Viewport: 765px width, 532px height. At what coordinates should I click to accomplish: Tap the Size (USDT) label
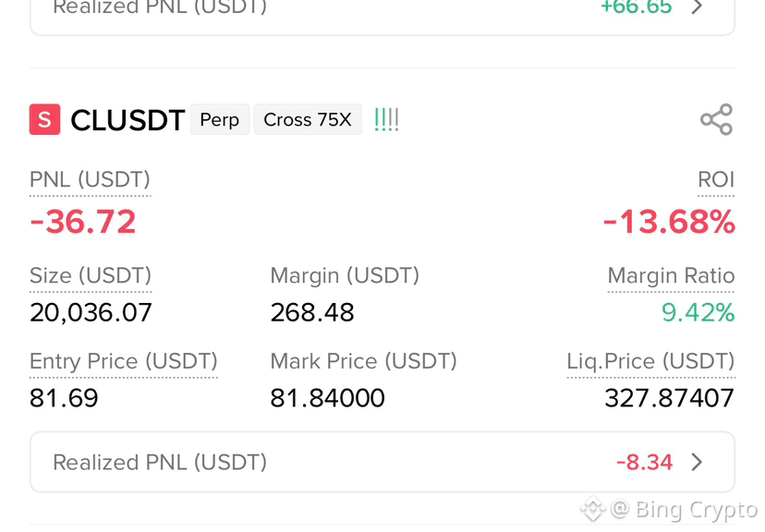91,275
